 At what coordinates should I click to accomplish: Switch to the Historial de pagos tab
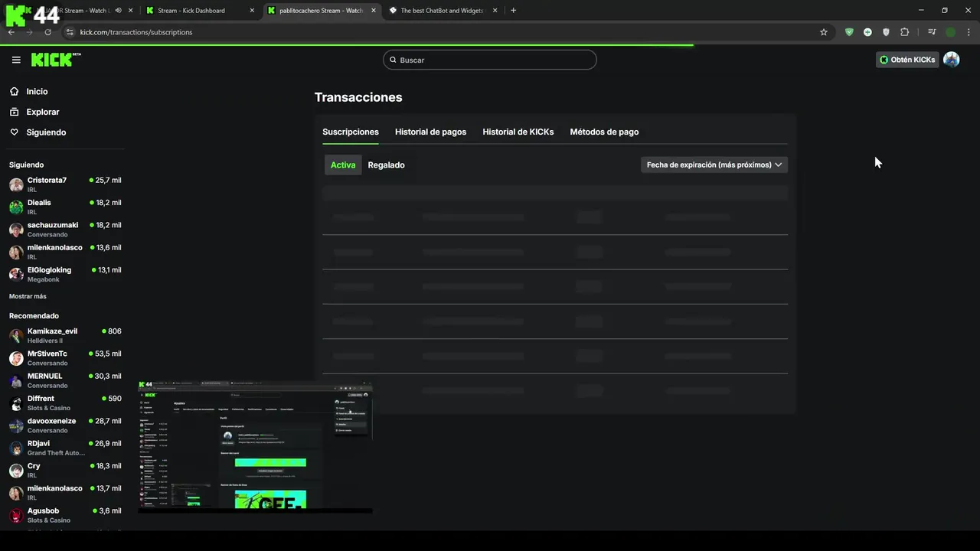tap(430, 132)
